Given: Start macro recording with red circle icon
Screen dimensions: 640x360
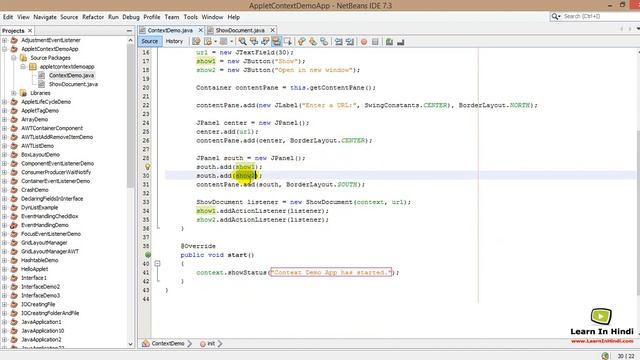Looking at the screenshot, I should point(364,42).
